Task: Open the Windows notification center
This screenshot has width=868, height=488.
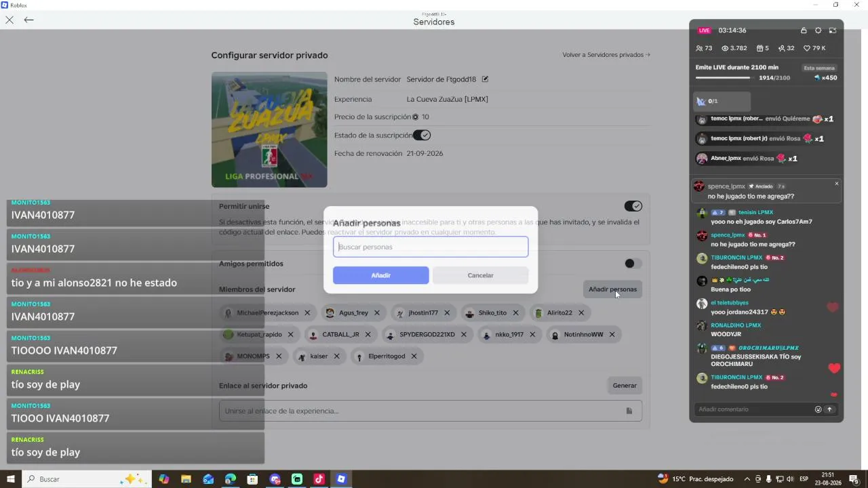Action: (x=854, y=479)
